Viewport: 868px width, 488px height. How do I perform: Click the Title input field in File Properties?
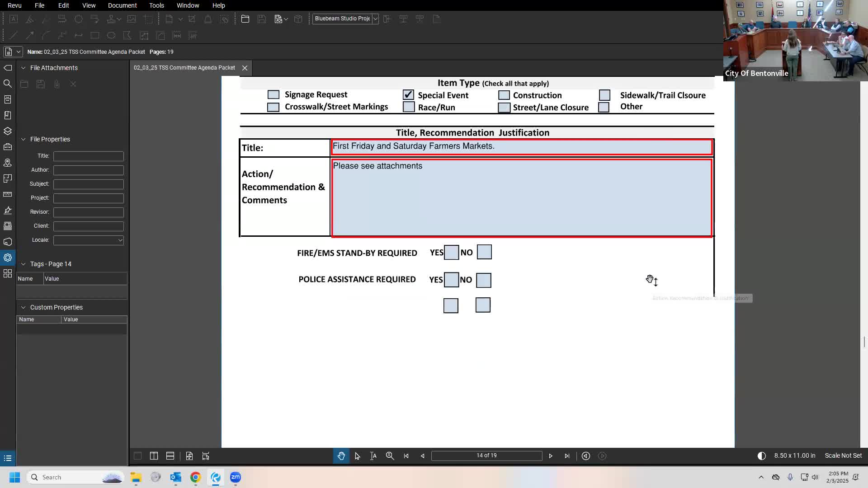pos(88,156)
